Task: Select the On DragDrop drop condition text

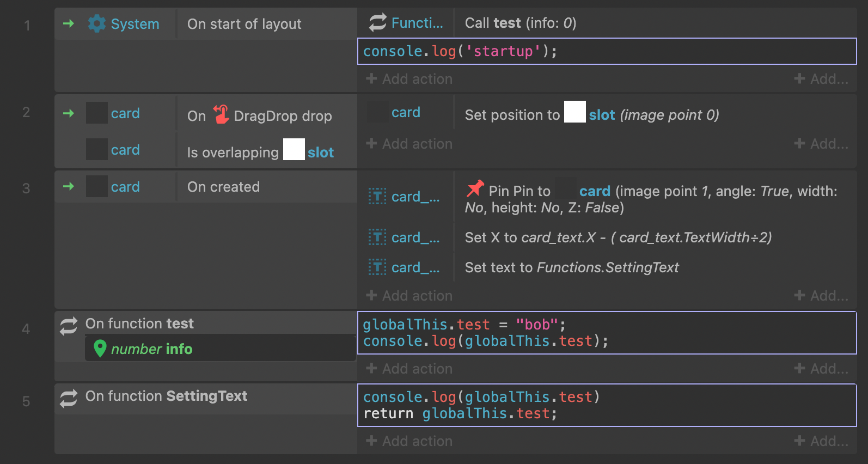Action: 260,115
